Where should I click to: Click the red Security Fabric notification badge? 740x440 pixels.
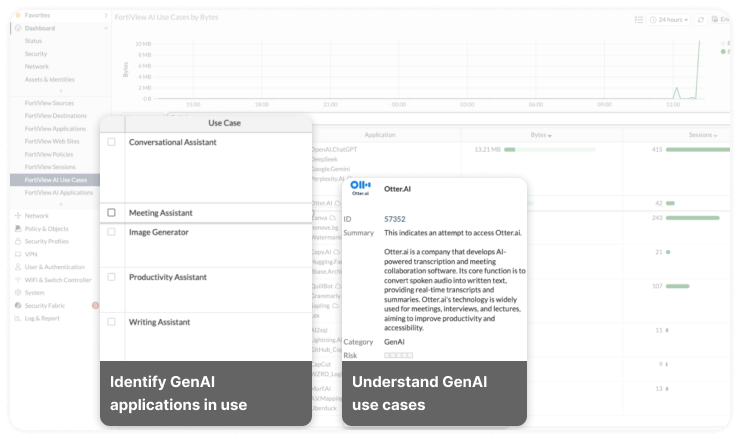(x=95, y=305)
